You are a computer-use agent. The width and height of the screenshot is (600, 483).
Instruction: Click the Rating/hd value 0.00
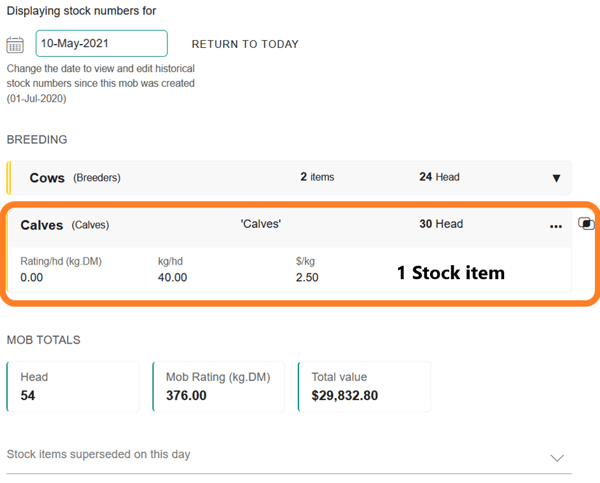pyautogui.click(x=32, y=277)
